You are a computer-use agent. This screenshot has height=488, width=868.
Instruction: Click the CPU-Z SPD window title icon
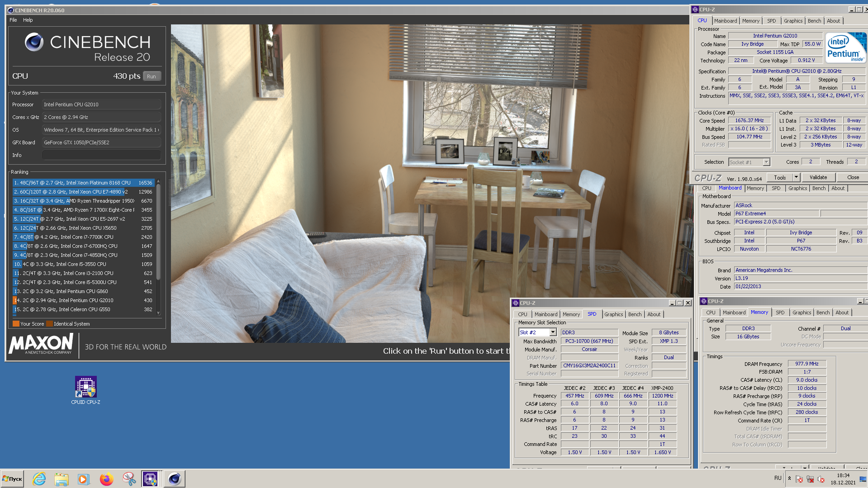pos(516,303)
